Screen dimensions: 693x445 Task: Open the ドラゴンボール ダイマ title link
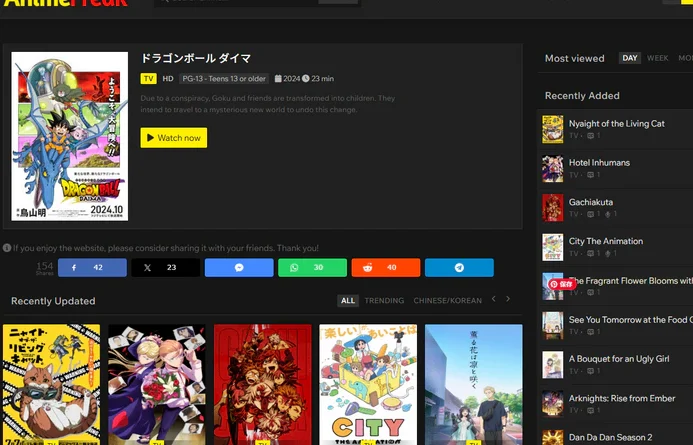196,58
